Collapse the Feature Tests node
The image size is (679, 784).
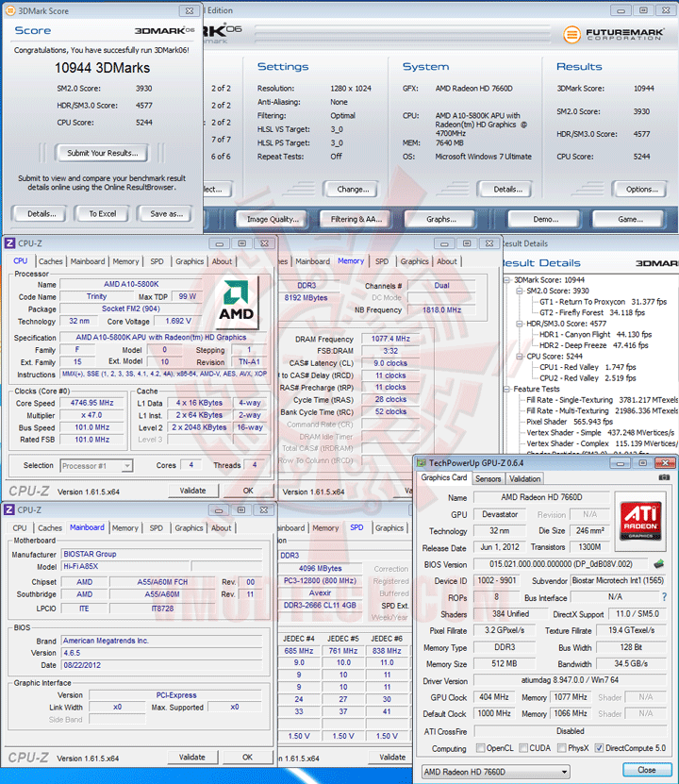click(x=506, y=389)
